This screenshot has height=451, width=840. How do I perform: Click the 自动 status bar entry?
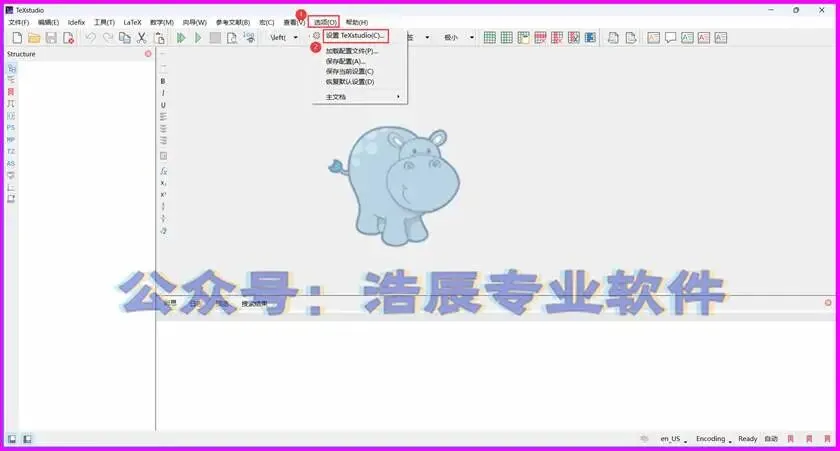[771, 439]
